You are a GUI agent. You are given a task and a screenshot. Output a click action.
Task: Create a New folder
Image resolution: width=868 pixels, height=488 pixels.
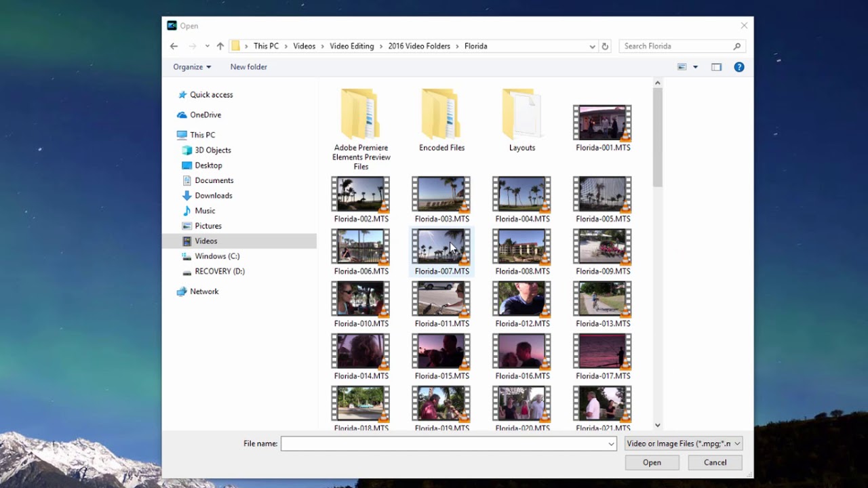point(248,67)
